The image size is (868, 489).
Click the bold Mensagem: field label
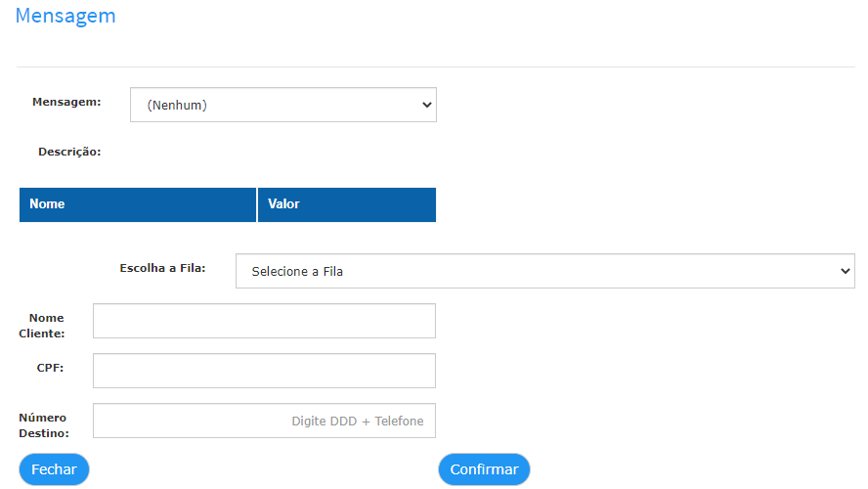[x=66, y=102]
